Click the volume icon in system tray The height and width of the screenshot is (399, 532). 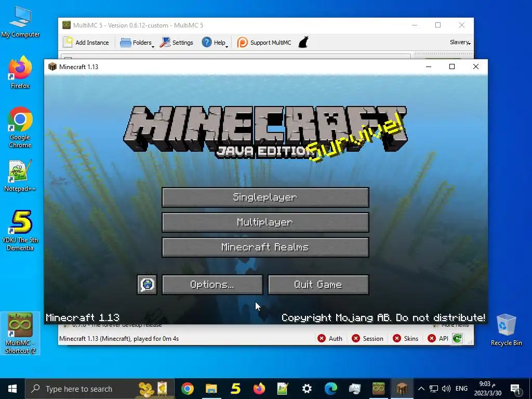pyautogui.click(x=446, y=389)
